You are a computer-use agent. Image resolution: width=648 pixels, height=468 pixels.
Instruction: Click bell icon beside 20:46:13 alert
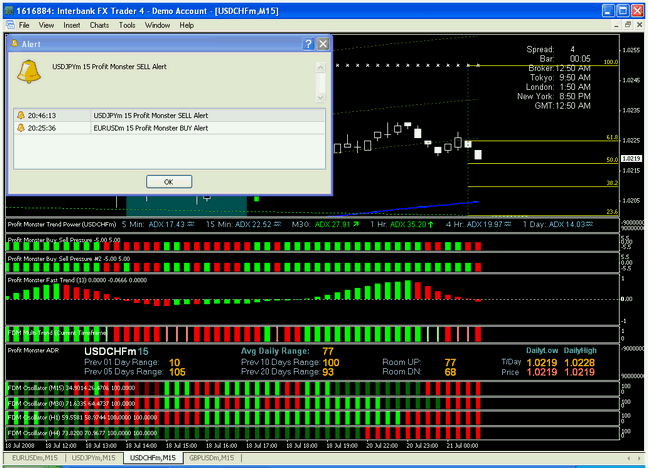point(20,115)
